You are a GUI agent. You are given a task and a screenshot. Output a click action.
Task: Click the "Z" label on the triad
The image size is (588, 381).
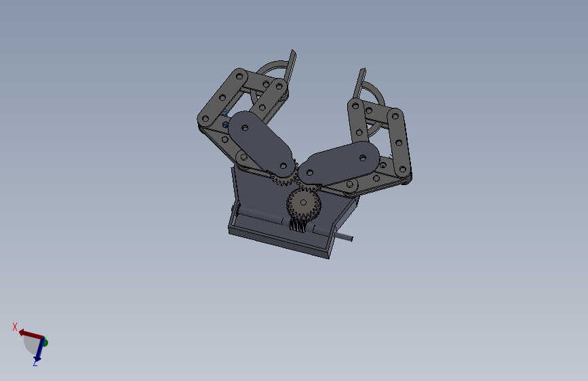tap(35, 363)
